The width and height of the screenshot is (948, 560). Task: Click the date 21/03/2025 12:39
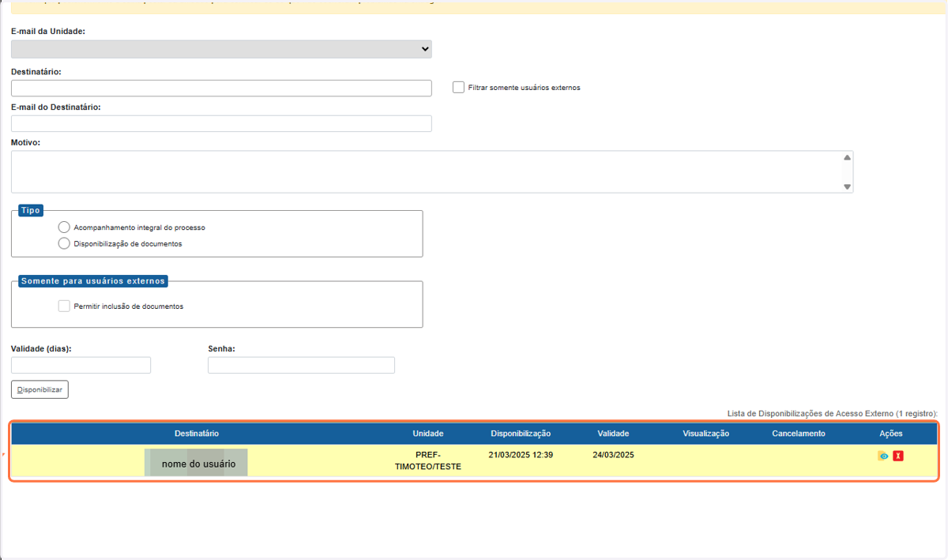tap(521, 455)
